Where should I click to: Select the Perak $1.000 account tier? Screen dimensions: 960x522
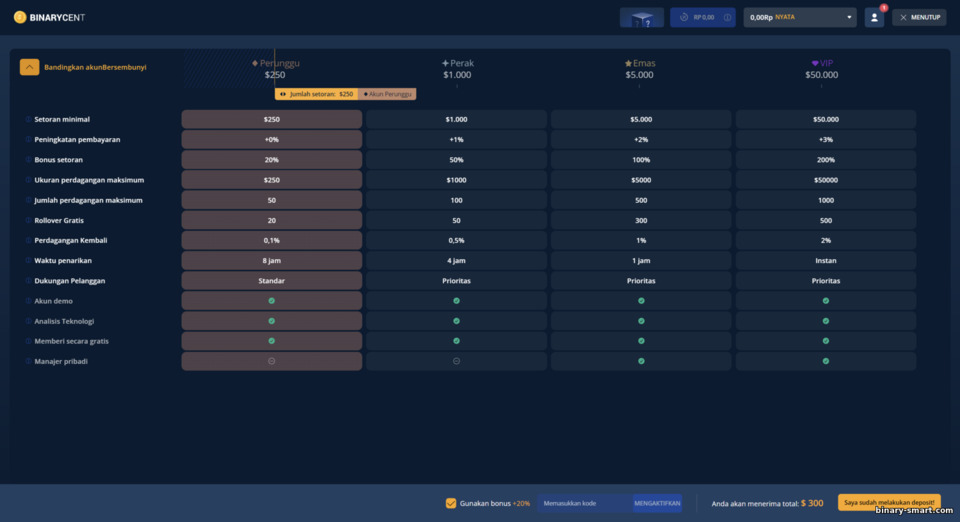[x=457, y=69]
